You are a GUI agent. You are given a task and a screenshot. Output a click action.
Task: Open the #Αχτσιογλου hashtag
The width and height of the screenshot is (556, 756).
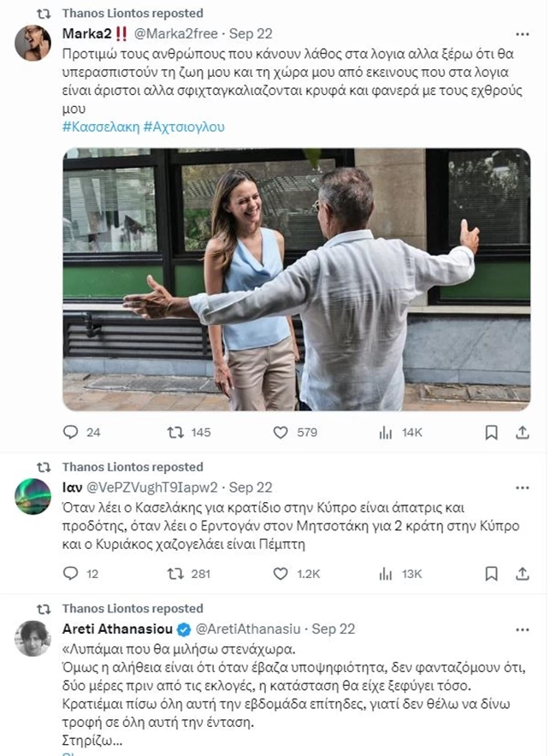pyautogui.click(x=184, y=127)
